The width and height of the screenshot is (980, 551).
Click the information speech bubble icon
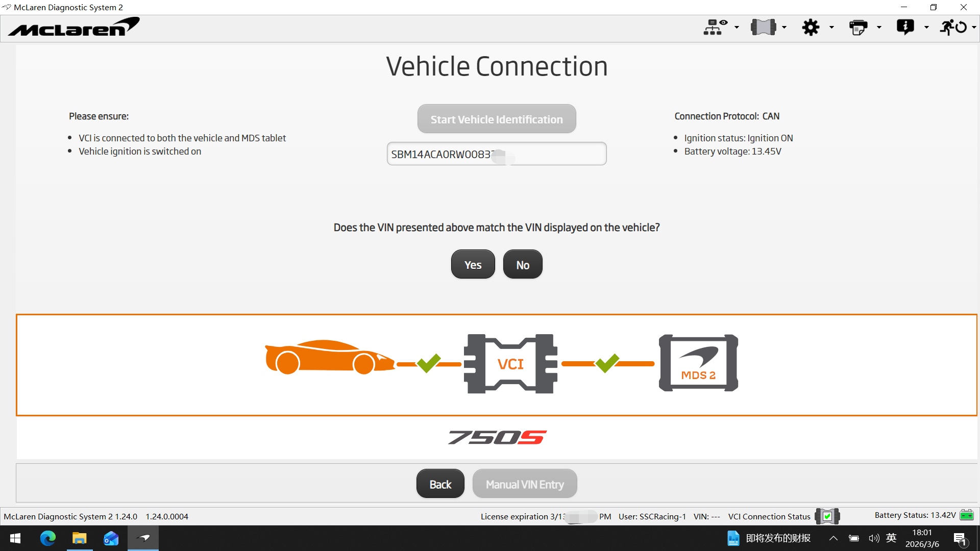pos(905,27)
